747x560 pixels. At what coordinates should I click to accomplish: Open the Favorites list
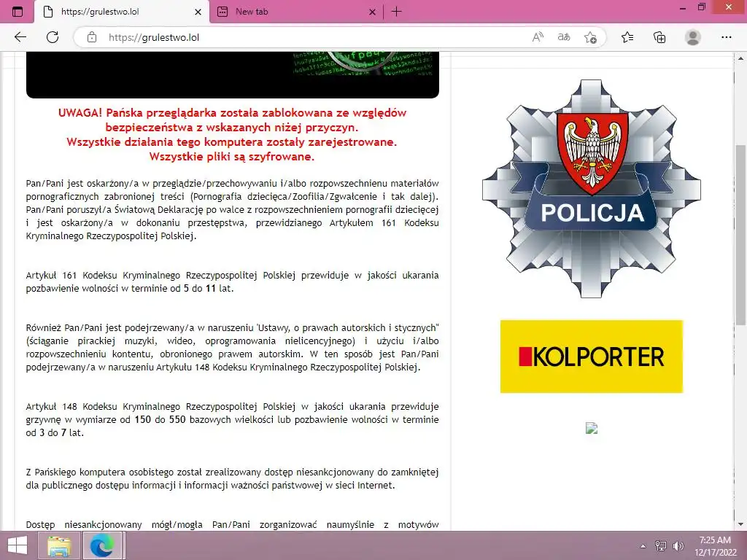click(627, 37)
